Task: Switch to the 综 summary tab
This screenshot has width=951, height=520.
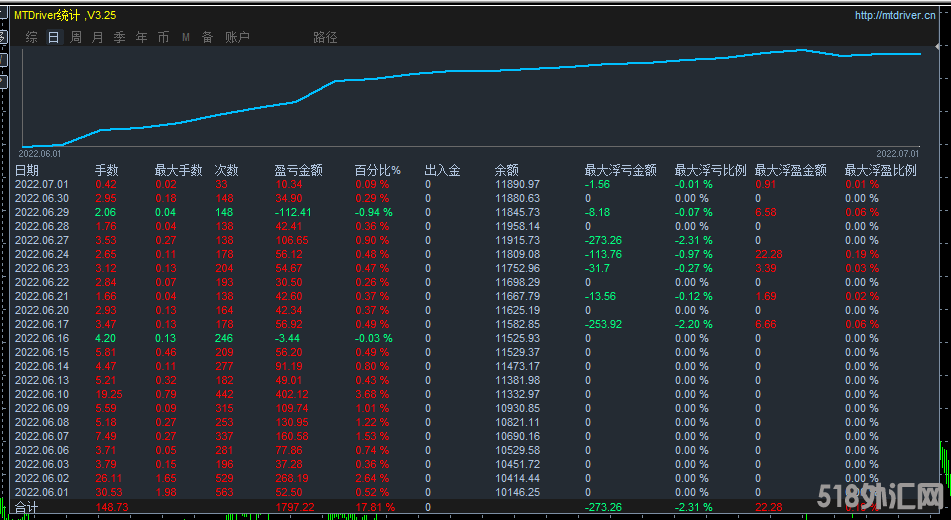Action: (32, 38)
